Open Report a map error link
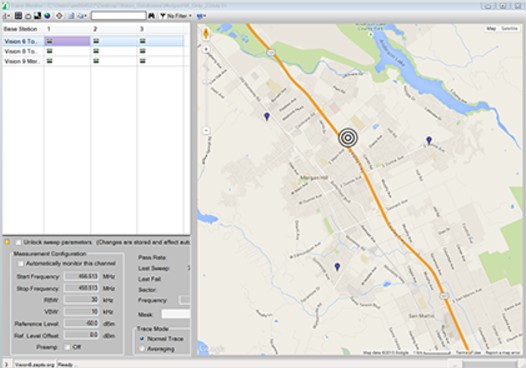The width and height of the screenshot is (526, 368). [502, 353]
